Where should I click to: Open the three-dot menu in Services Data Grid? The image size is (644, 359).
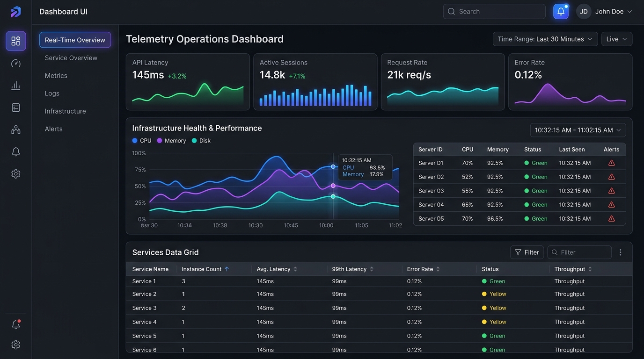[621, 252]
